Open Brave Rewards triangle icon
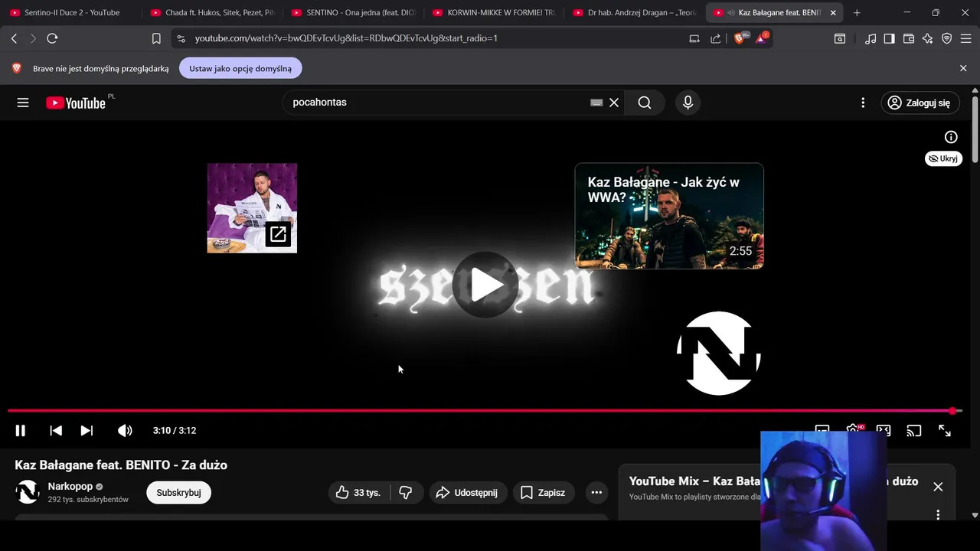Screen dimensions: 980x551 point(762,38)
